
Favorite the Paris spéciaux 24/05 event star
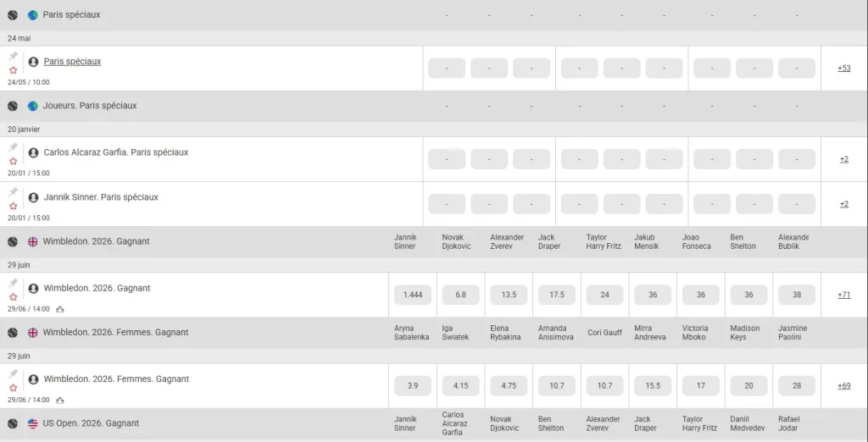pos(14,70)
